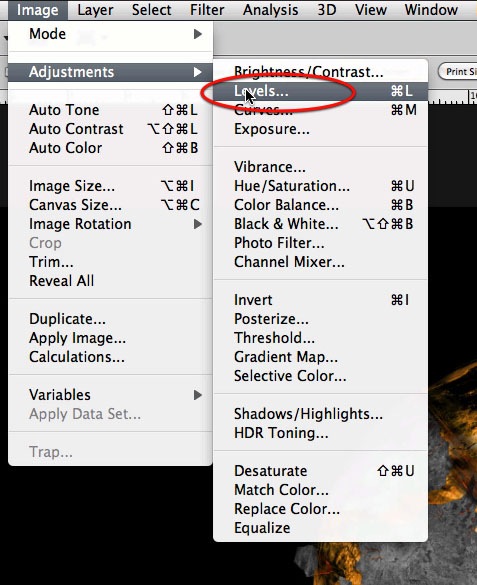Open Shadows/Highlights... adjustment

pos(320,414)
